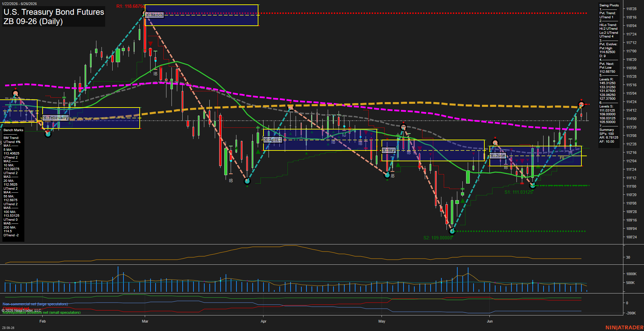Click the Bench Marks panel heading
644x331 pixels.
pos(14,130)
